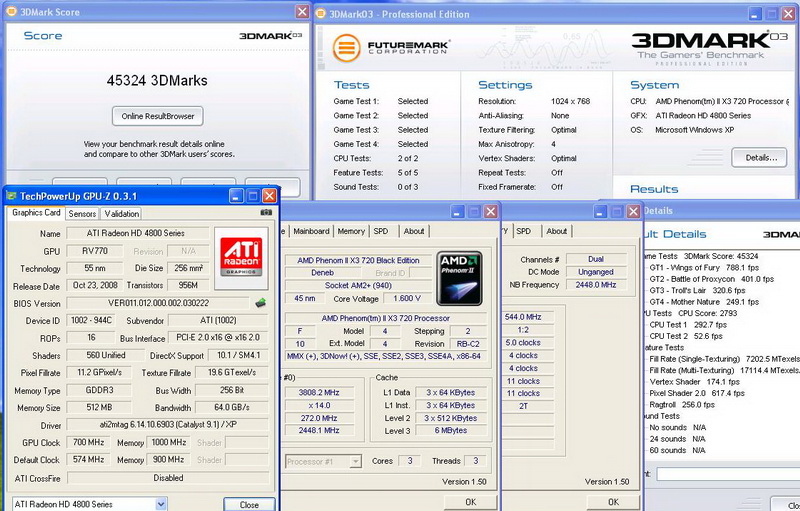Click the ATI CrossFire Disabled field
The width and height of the screenshot is (800, 511).
point(168,478)
